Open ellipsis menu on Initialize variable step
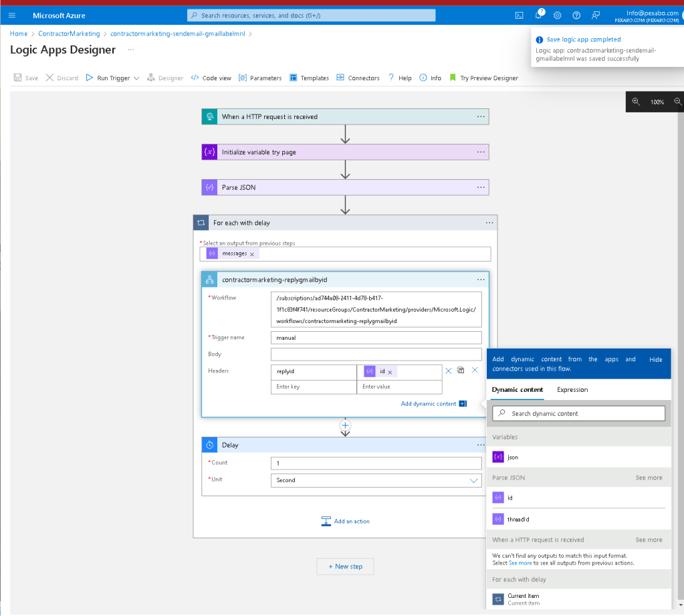 pos(481,152)
